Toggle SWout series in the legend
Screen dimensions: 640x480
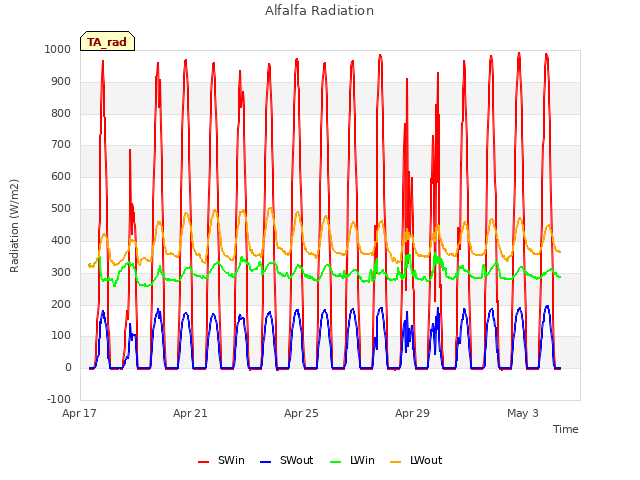[x=287, y=460]
